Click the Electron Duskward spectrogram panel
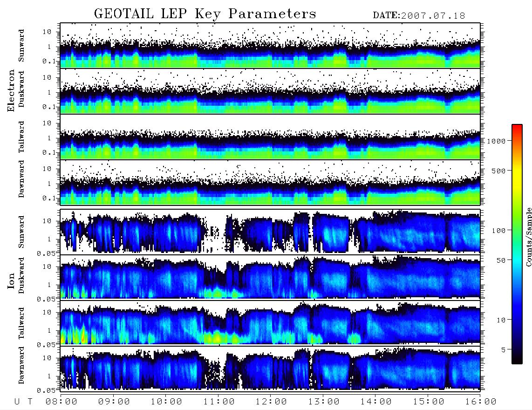This screenshot has width=532, height=410. click(270, 91)
